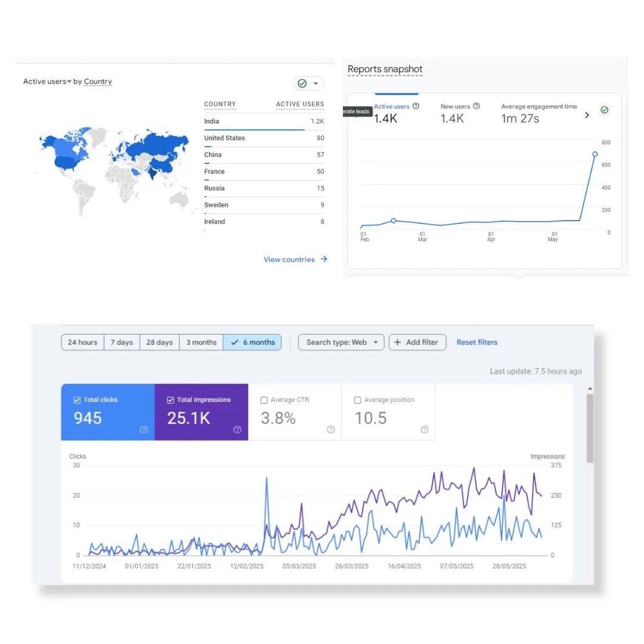This screenshot has width=644, height=644.
Task: Click the plus icon on Add filter
Action: [x=398, y=342]
